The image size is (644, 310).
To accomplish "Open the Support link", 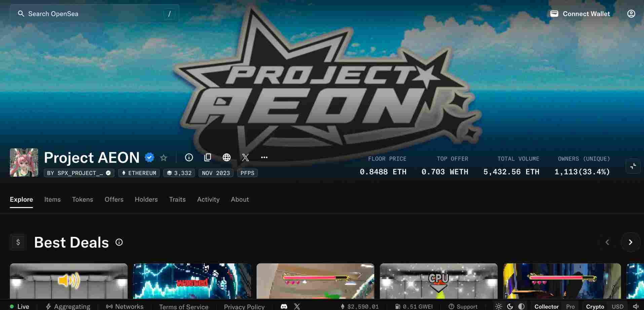I will pos(463,306).
